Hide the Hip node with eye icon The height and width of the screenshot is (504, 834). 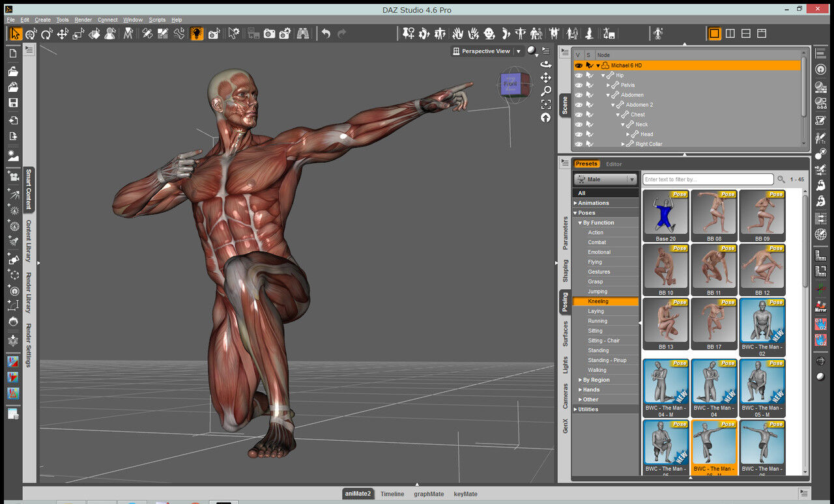[x=579, y=76]
